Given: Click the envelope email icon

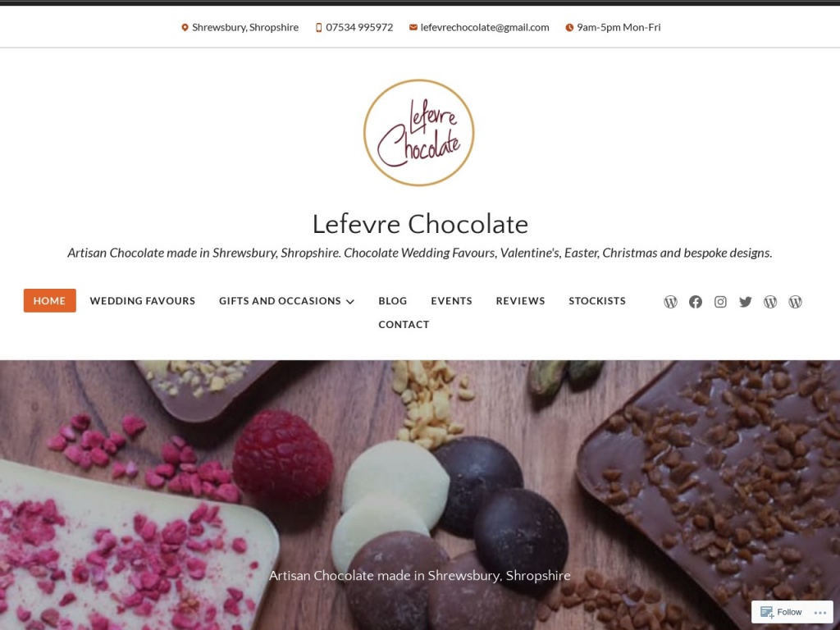Looking at the screenshot, I should [x=413, y=27].
